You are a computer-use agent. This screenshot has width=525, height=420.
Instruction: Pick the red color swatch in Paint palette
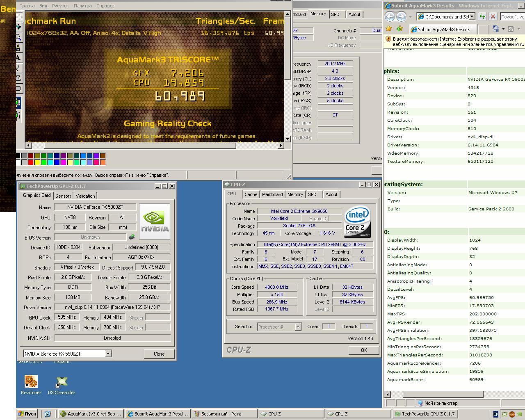click(30, 162)
